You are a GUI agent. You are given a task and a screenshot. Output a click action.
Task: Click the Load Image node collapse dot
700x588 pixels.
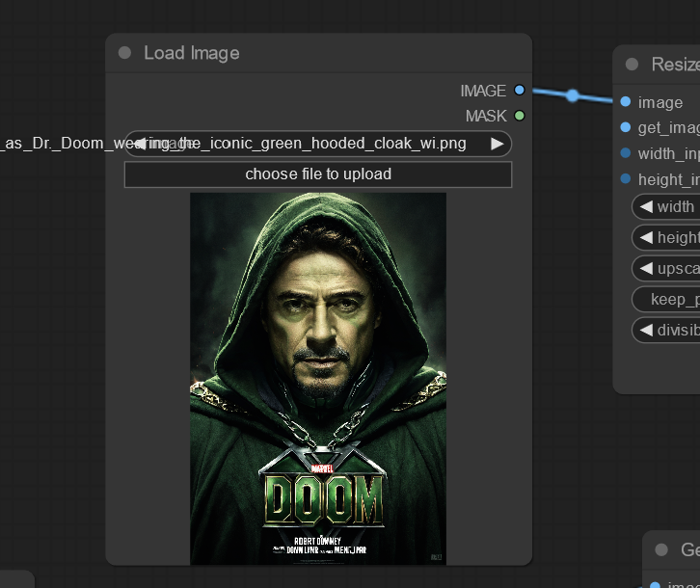125,53
